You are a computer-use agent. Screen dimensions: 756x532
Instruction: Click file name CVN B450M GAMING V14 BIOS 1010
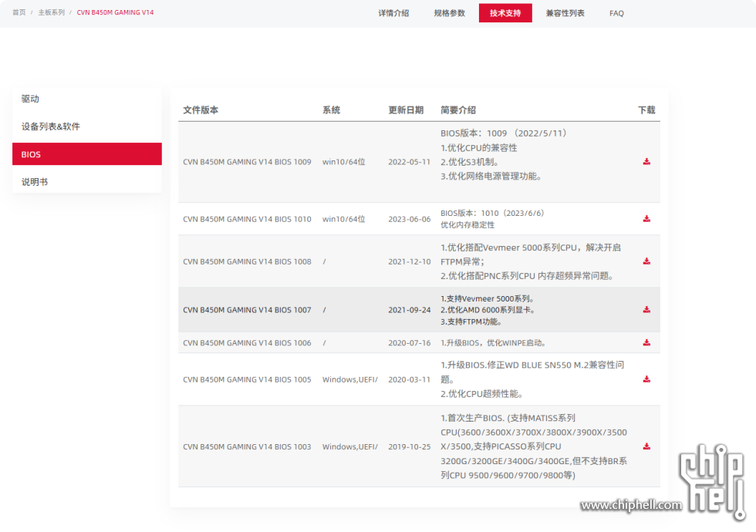pyautogui.click(x=247, y=219)
